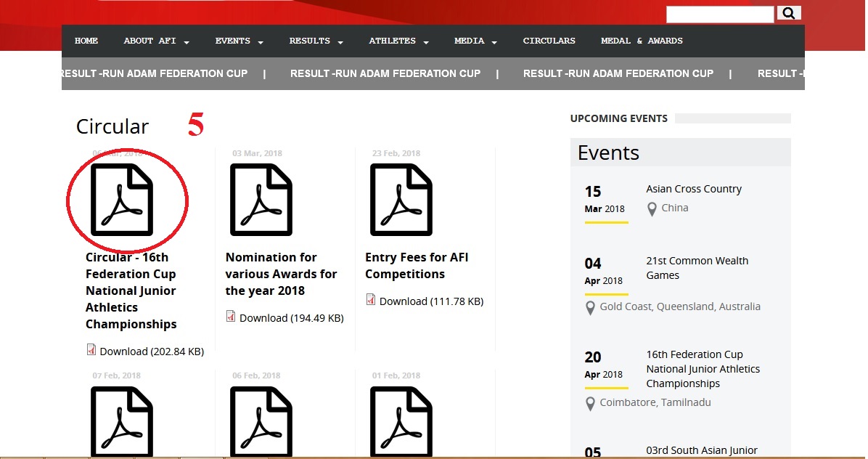This screenshot has width=868, height=459.
Task: Open the Circulars menu item
Action: click(x=549, y=41)
